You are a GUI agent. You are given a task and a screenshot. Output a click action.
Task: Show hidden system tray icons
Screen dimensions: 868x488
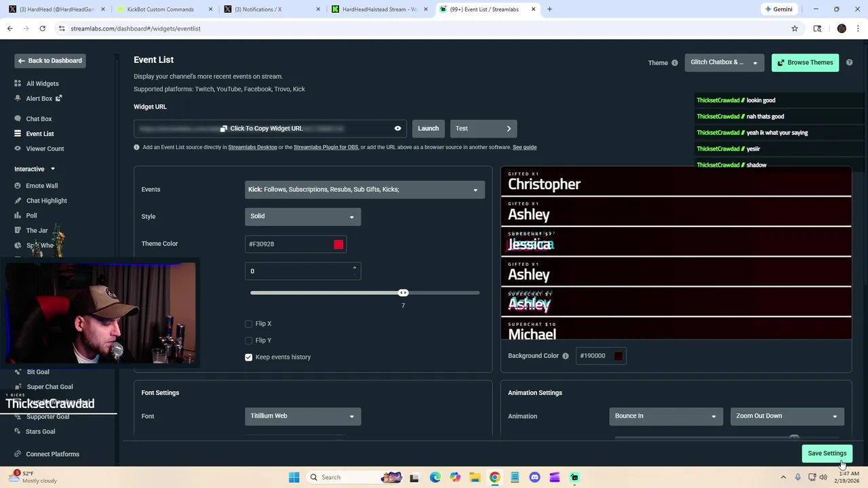[783, 477]
